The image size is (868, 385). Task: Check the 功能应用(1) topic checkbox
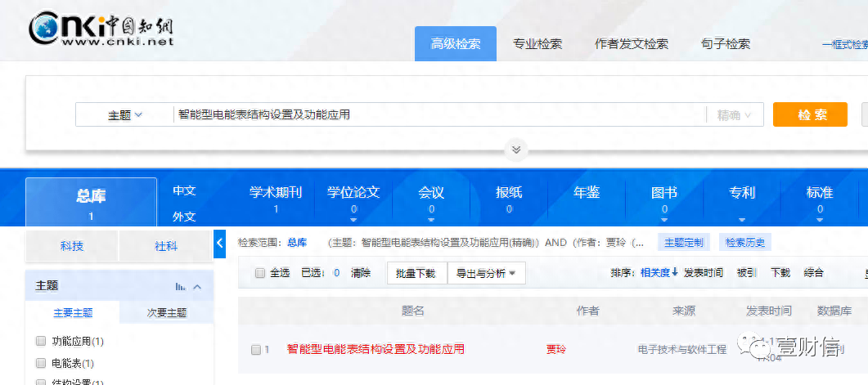click(40, 342)
